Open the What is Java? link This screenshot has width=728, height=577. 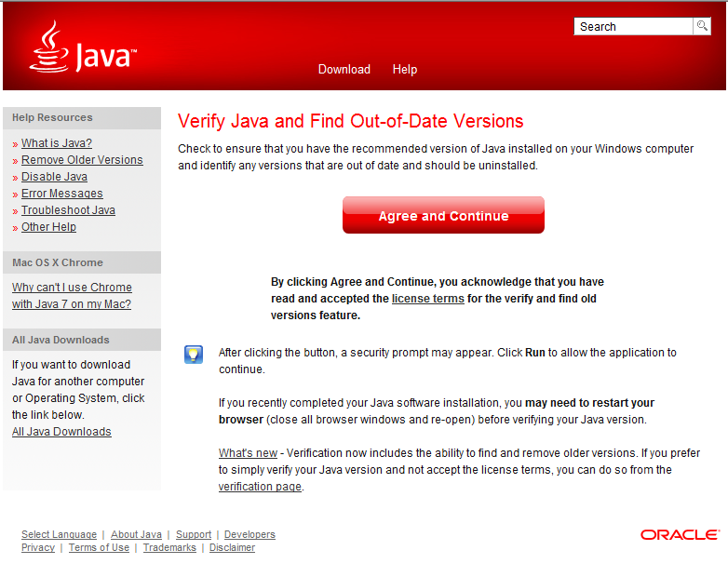(x=57, y=143)
